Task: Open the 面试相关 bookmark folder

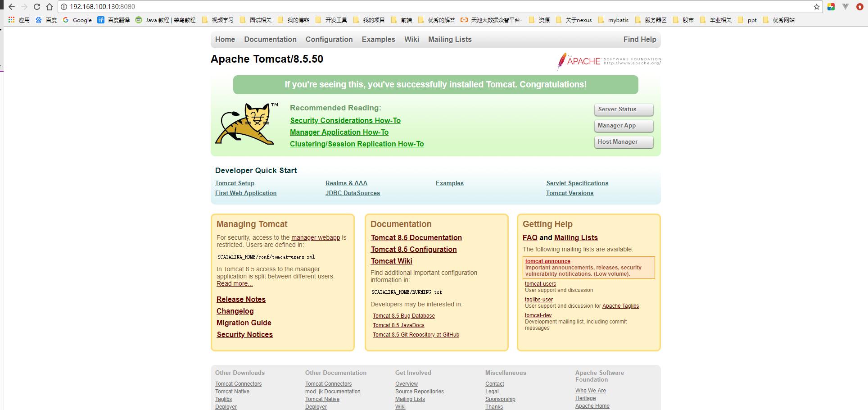Action: coord(256,20)
